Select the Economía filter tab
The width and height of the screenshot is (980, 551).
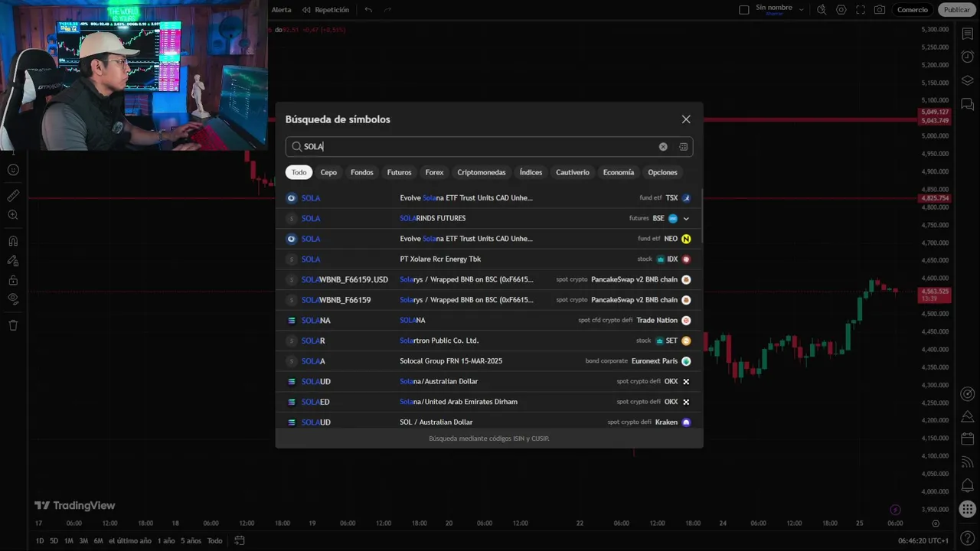click(x=619, y=172)
